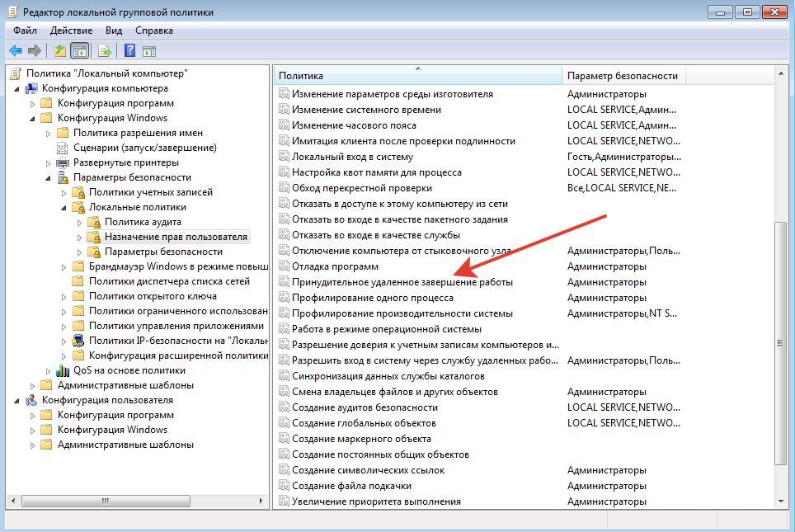Expand the 'Политики открытого ключа' node
This screenshot has height=532, width=795.
click(64, 297)
